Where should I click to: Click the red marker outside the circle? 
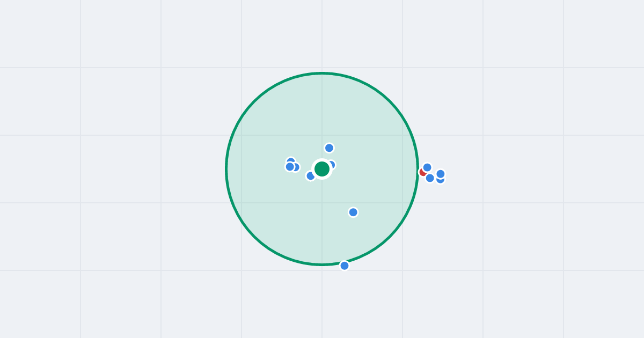point(423,172)
